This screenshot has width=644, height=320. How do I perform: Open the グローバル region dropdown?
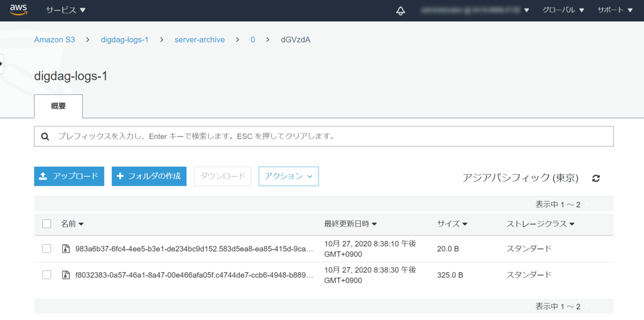563,10
